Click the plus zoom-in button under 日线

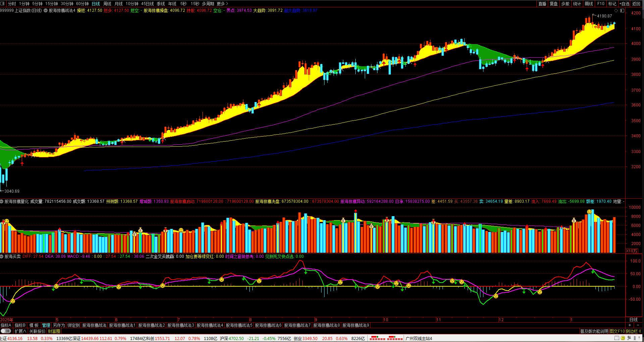click(630, 325)
